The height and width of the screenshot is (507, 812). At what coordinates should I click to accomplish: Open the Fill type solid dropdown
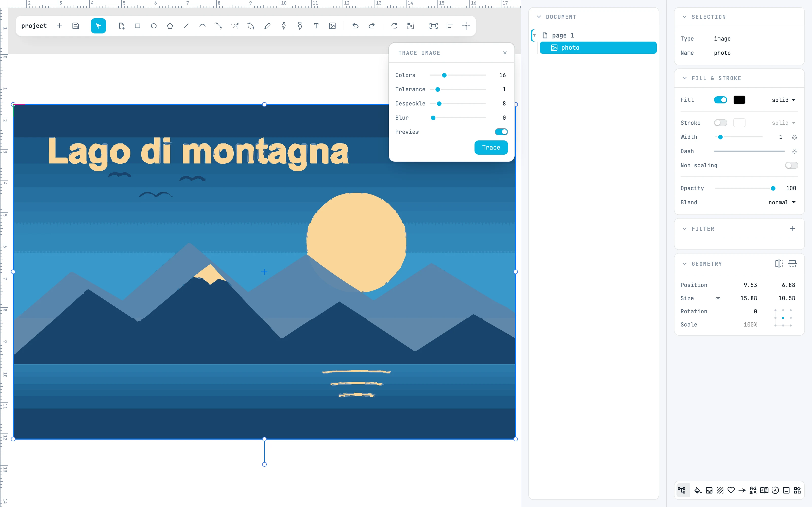click(x=784, y=100)
